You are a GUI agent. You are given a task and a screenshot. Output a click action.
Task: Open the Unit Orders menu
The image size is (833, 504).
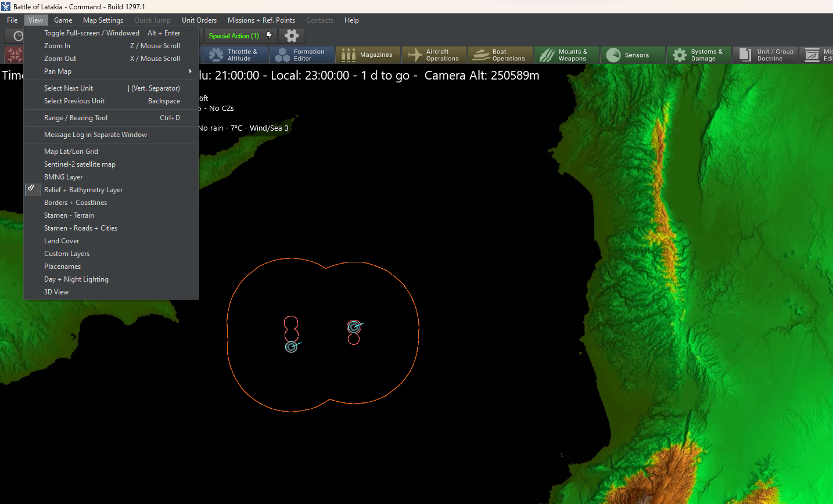(199, 20)
